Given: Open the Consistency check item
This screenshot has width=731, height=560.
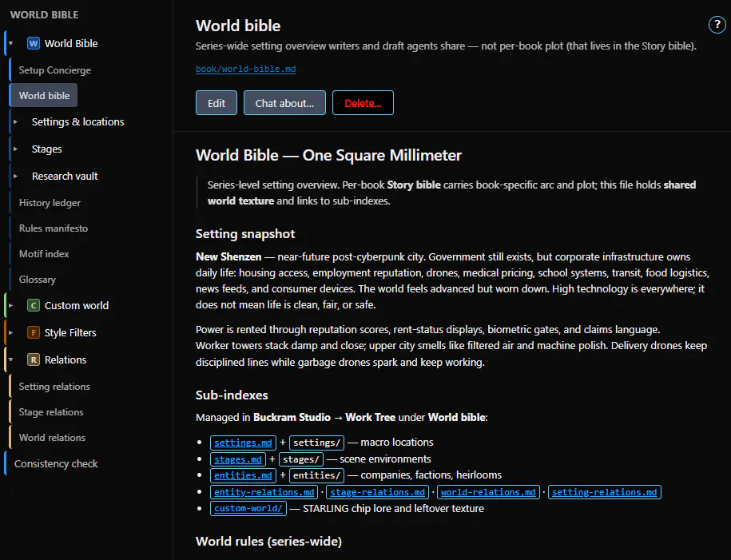Looking at the screenshot, I should [x=56, y=464].
